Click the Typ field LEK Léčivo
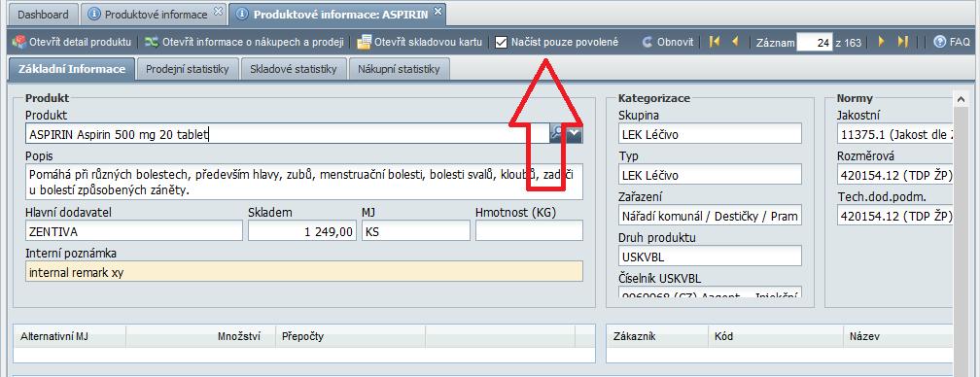The height and width of the screenshot is (377, 980). click(x=710, y=175)
